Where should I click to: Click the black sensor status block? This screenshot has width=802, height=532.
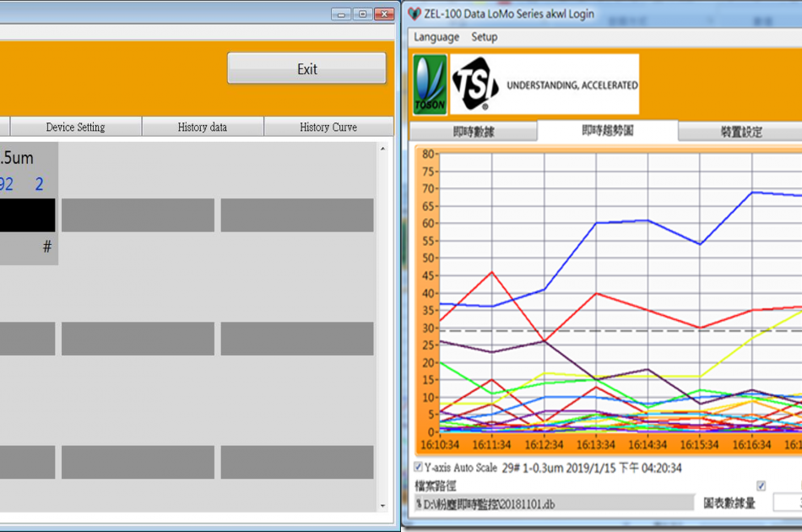[x=27, y=215]
